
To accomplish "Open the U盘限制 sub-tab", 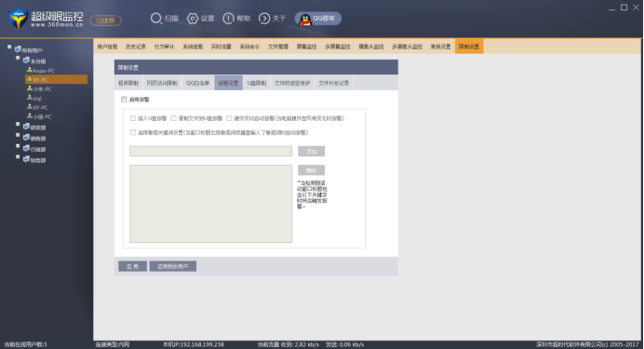I will click(257, 83).
